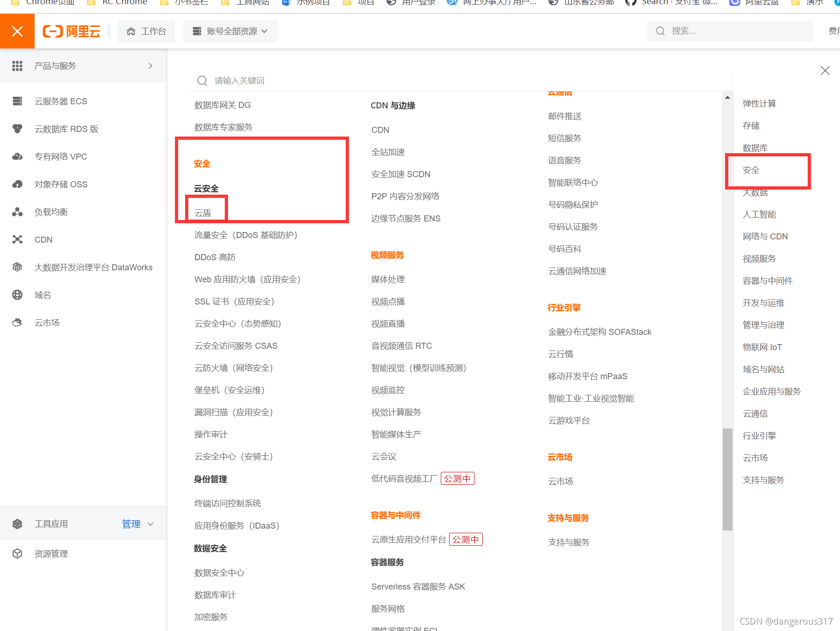Image resolution: width=840 pixels, height=631 pixels.
Task: Open 阿里云盘 bookmark in browser bar
Action: click(x=754, y=3)
